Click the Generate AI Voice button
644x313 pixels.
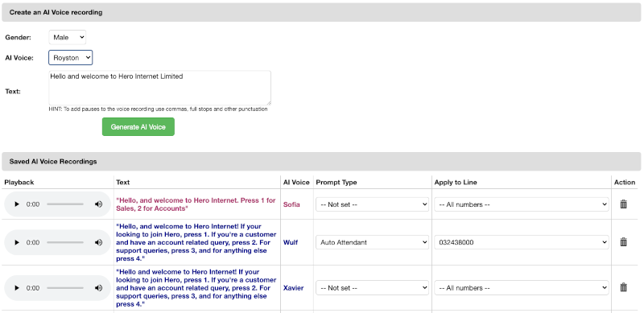click(138, 127)
